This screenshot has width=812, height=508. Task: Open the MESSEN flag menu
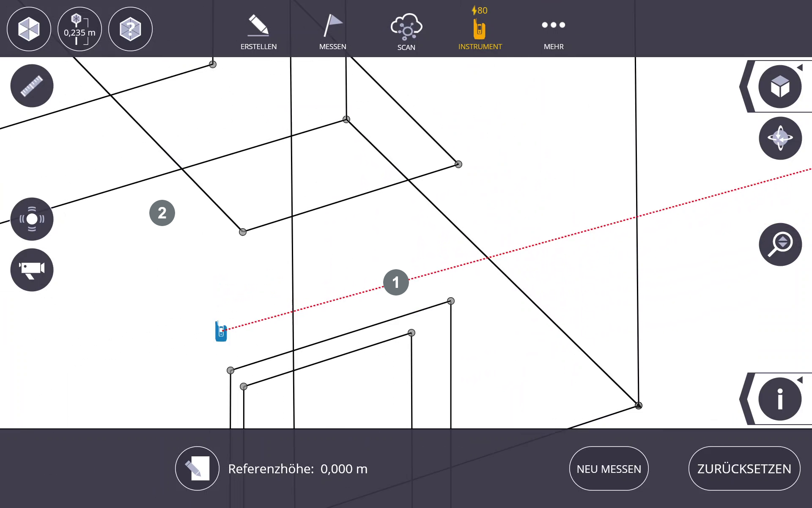(x=332, y=33)
